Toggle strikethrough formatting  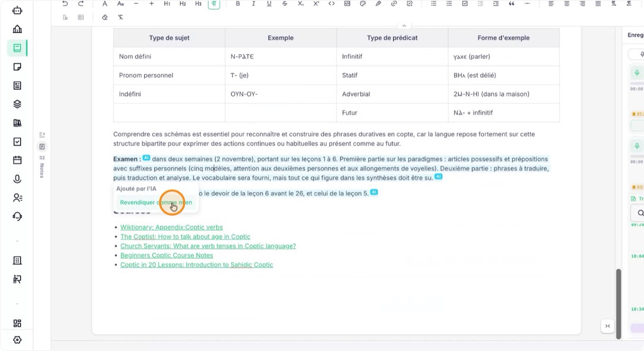[285, 4]
